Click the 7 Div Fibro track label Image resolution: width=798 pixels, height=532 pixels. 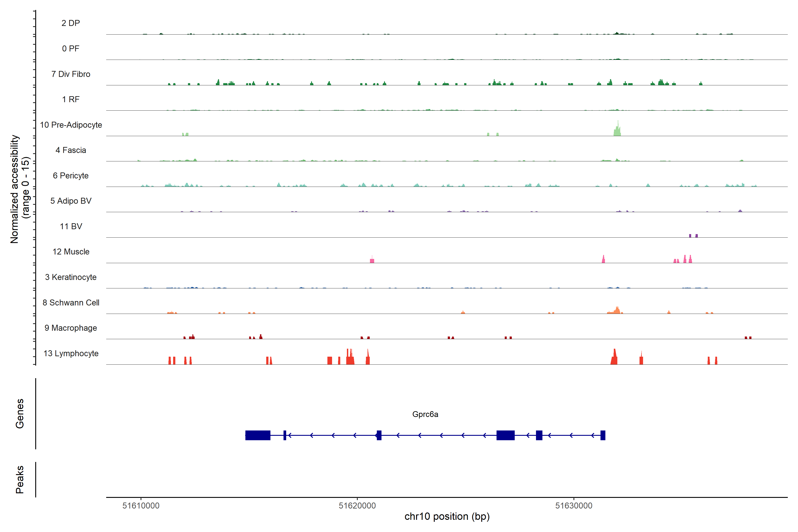point(71,74)
